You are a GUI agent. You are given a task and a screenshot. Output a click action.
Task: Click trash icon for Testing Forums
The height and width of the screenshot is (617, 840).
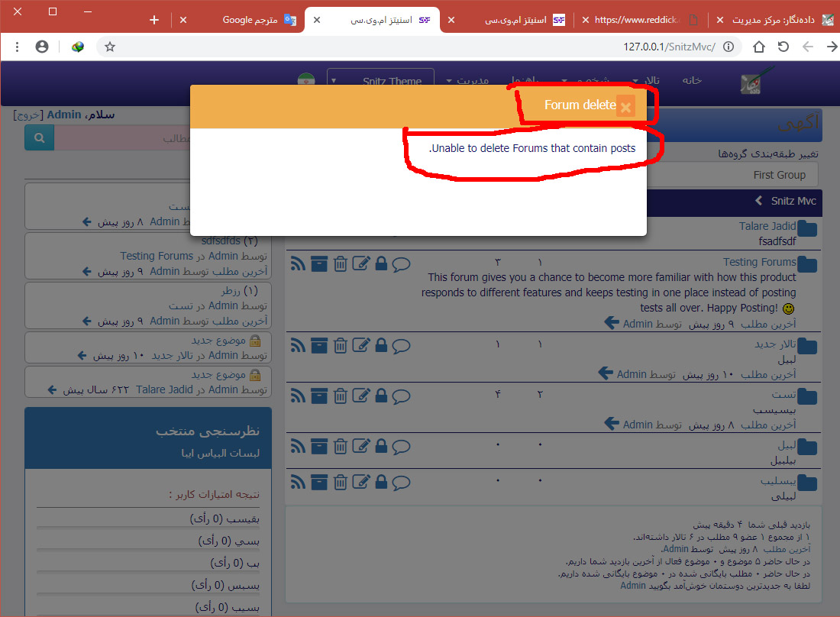click(x=341, y=264)
